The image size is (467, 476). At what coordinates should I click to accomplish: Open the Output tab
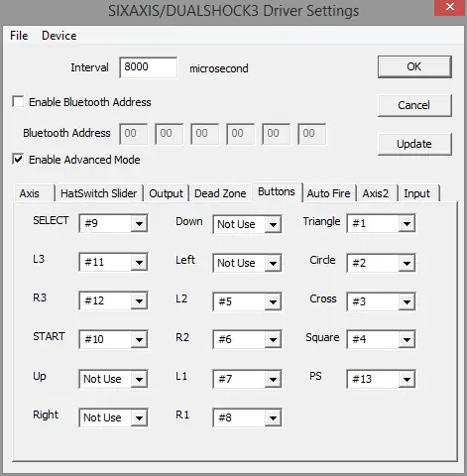point(166,193)
